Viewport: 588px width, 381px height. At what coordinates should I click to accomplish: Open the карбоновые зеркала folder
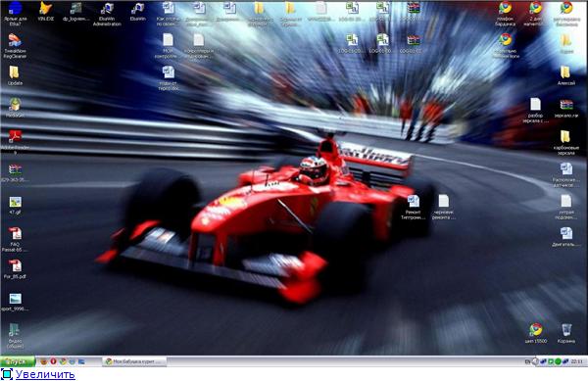[566, 142]
